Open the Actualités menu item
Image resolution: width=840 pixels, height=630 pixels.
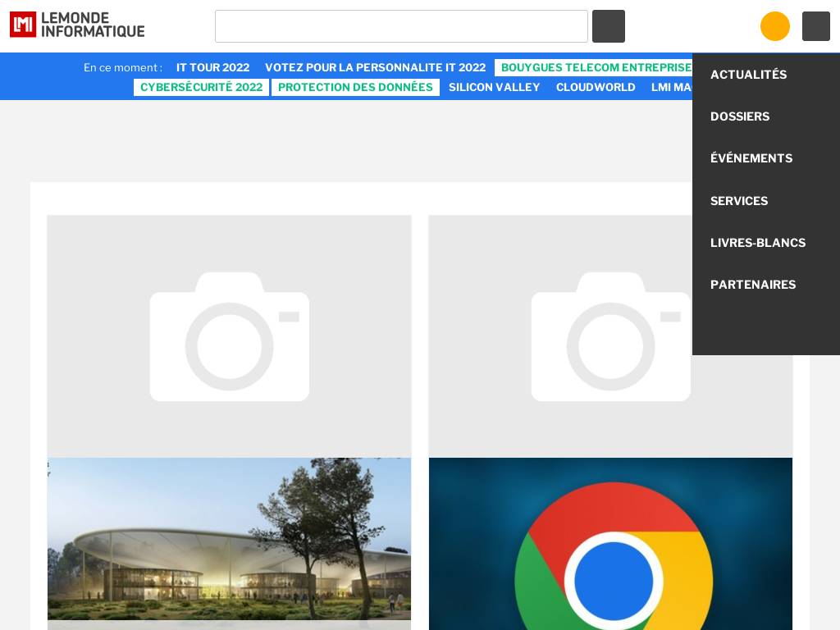pos(748,75)
